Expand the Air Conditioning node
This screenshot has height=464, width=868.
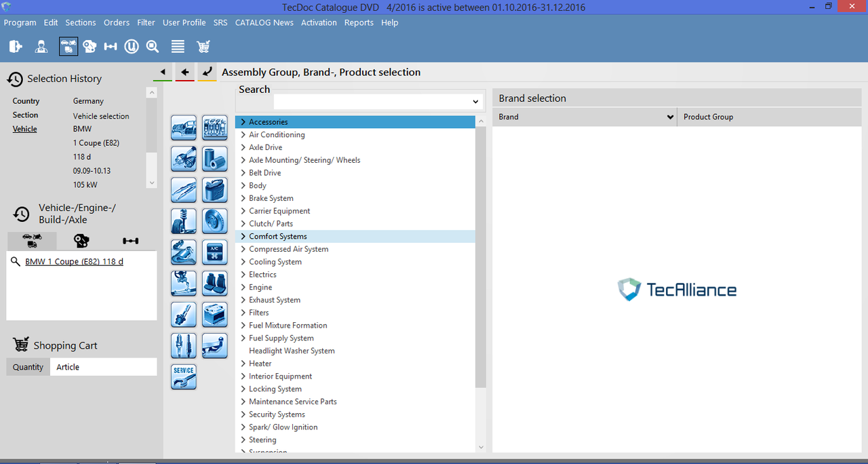pyautogui.click(x=243, y=135)
